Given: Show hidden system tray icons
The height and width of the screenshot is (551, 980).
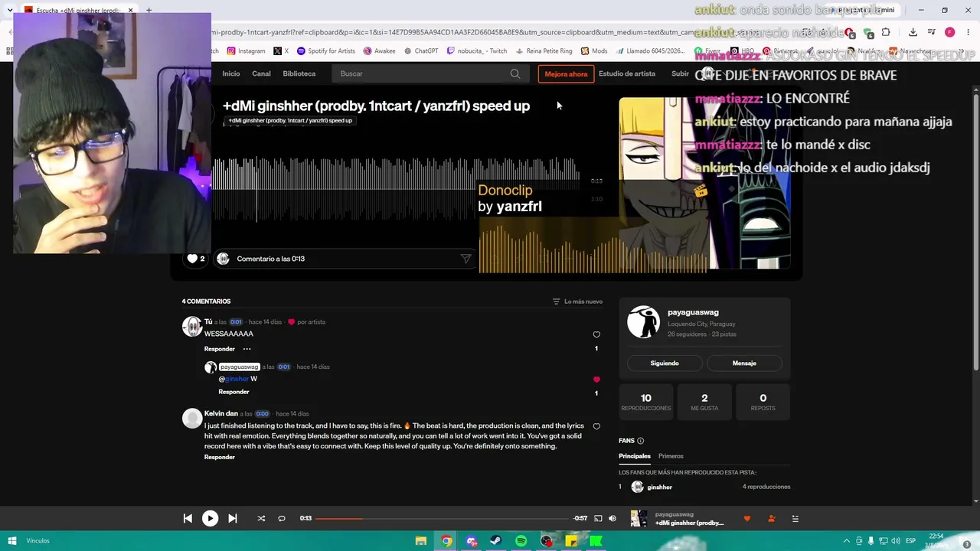Looking at the screenshot, I should 846,541.
